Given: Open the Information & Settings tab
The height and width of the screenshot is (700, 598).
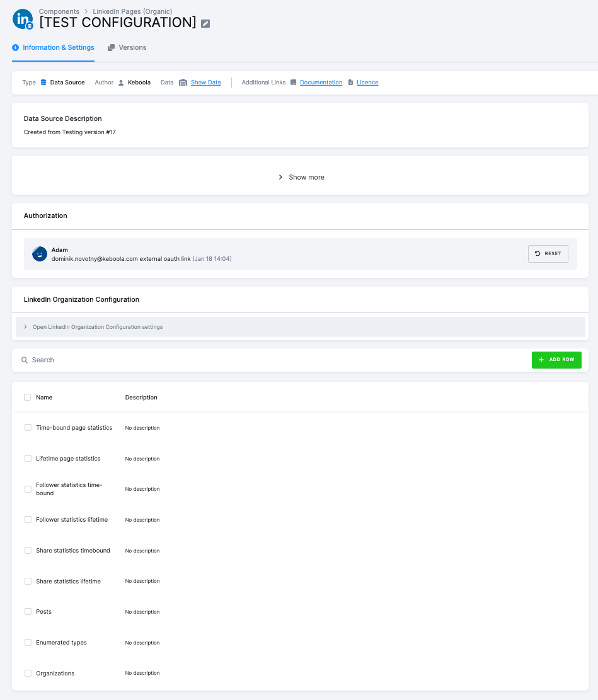Looking at the screenshot, I should 53,47.
